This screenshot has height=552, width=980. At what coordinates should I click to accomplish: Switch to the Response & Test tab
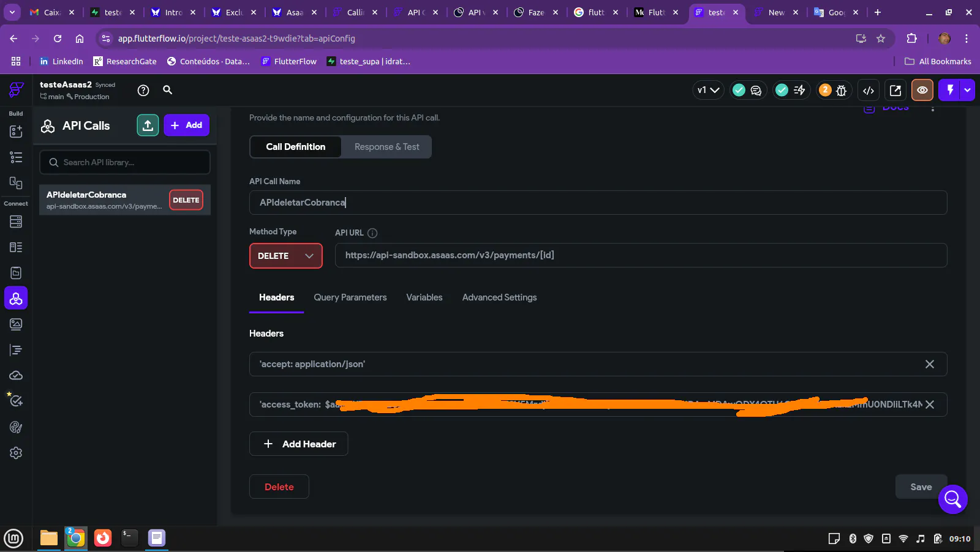[x=386, y=147]
